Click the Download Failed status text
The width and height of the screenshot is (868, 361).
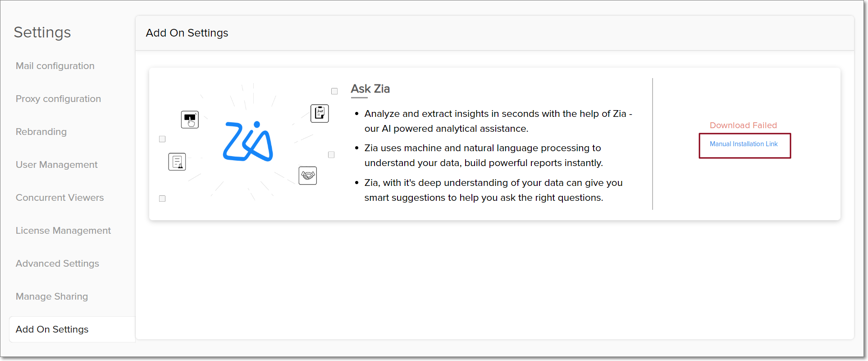pyautogui.click(x=743, y=125)
